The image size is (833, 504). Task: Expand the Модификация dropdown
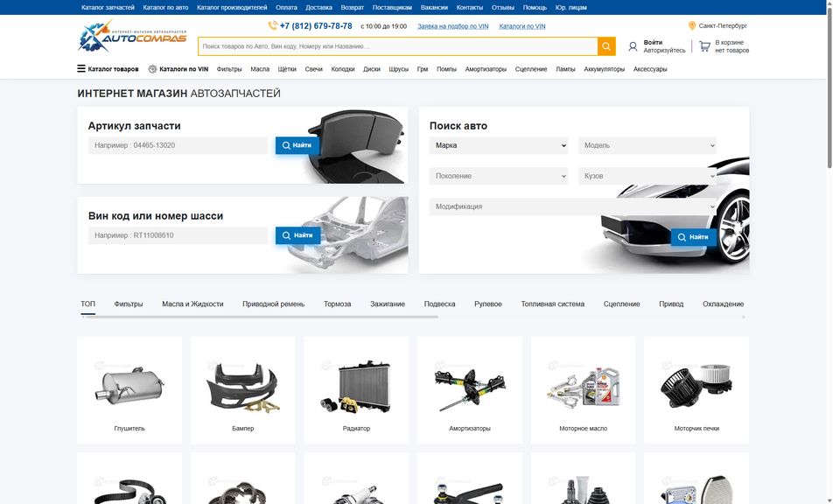coord(573,206)
